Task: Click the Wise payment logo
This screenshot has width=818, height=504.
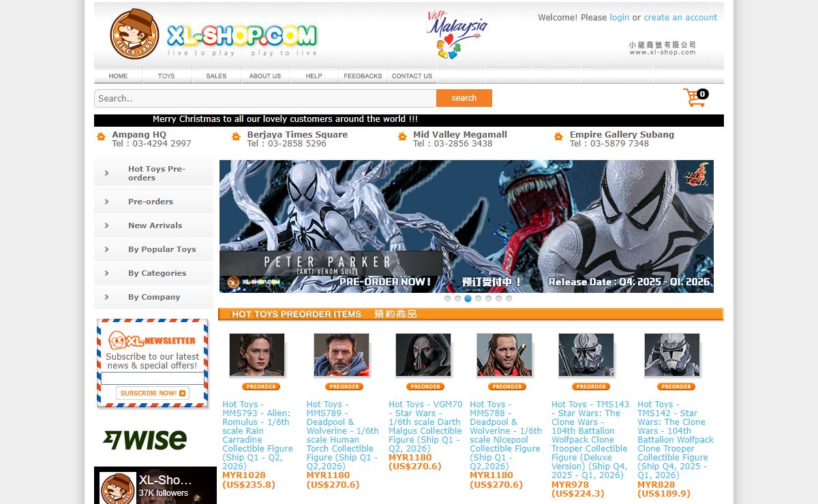Action: pyautogui.click(x=145, y=439)
